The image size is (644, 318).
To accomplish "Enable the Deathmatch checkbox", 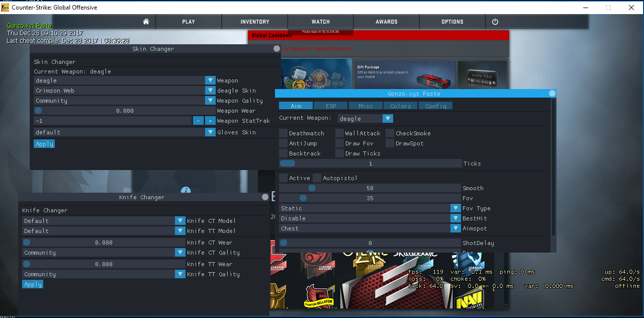I will pos(283,133).
